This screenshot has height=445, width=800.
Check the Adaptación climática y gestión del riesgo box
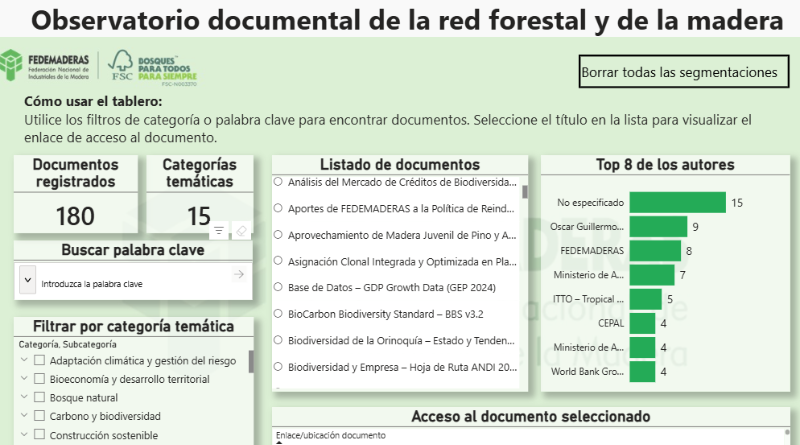click(x=40, y=361)
